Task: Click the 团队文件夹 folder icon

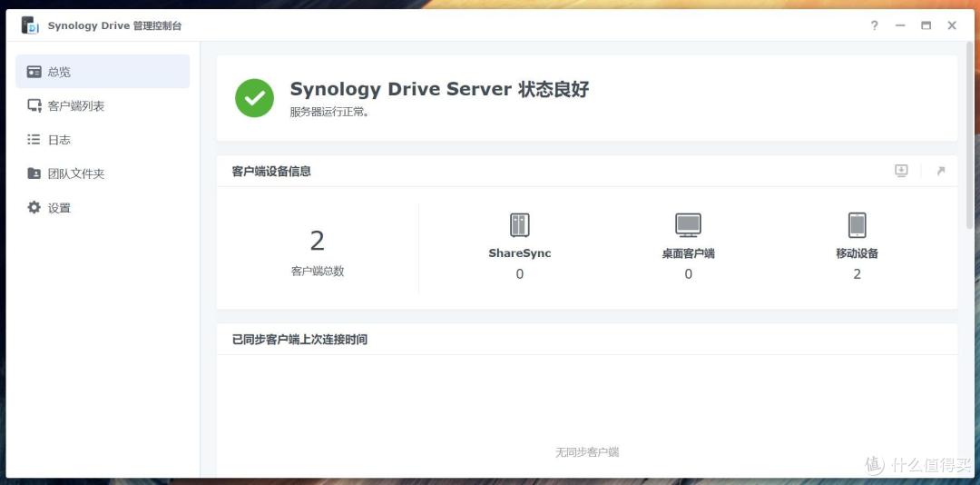Action: click(34, 173)
